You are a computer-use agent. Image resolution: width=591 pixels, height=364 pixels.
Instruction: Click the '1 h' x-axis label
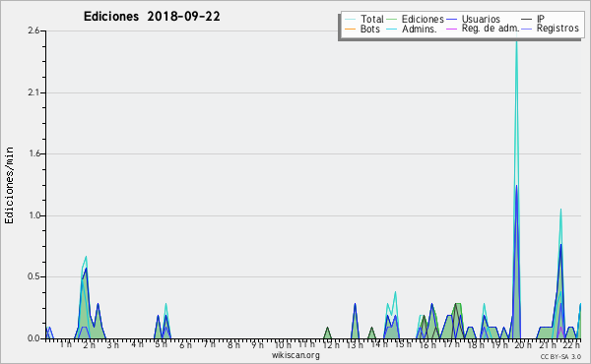[x=66, y=344]
